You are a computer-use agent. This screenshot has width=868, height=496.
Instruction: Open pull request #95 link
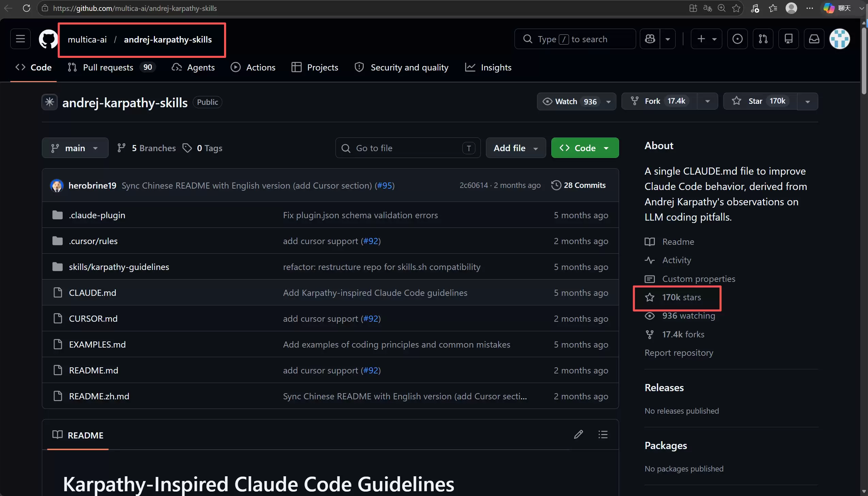point(384,185)
